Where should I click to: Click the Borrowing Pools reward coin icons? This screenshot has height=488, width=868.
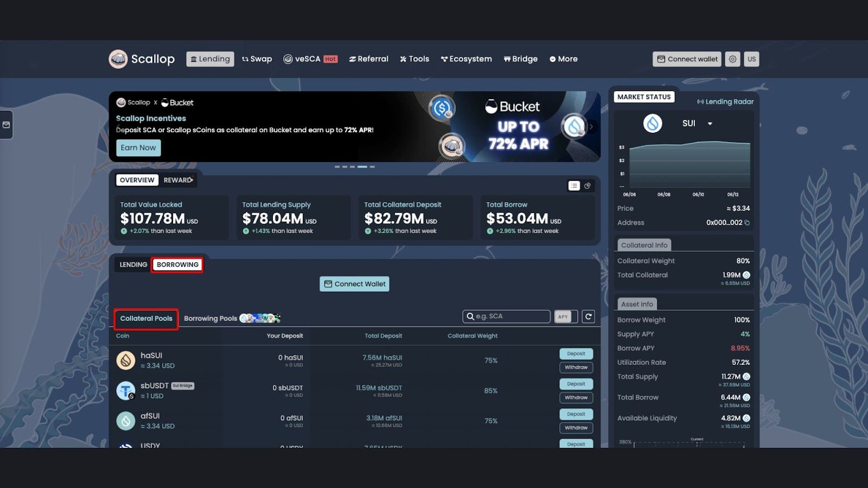pyautogui.click(x=260, y=318)
